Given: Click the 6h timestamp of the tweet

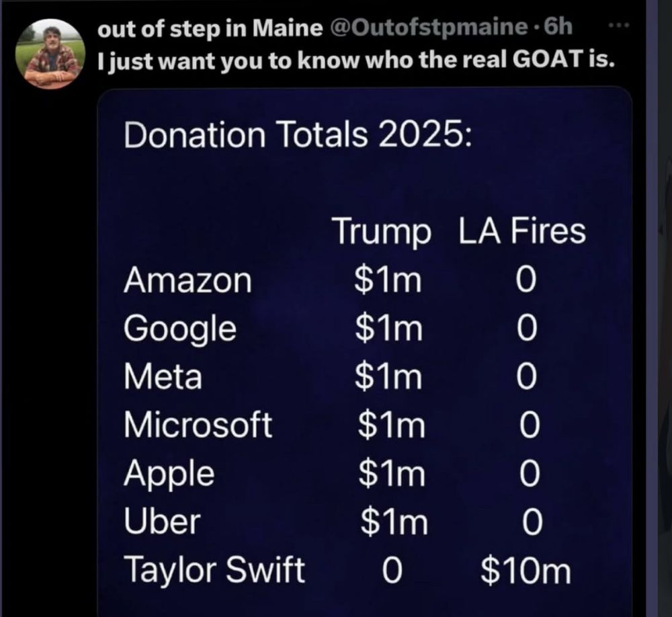Looking at the screenshot, I should point(558,27).
